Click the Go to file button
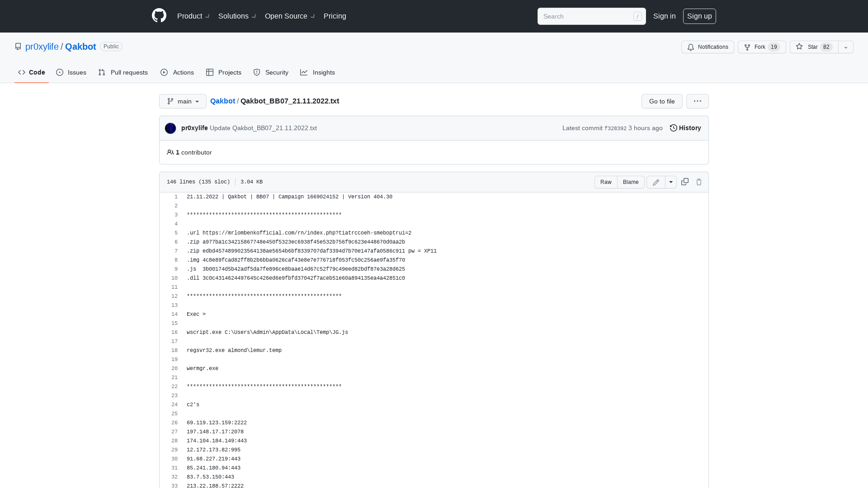 (661, 101)
